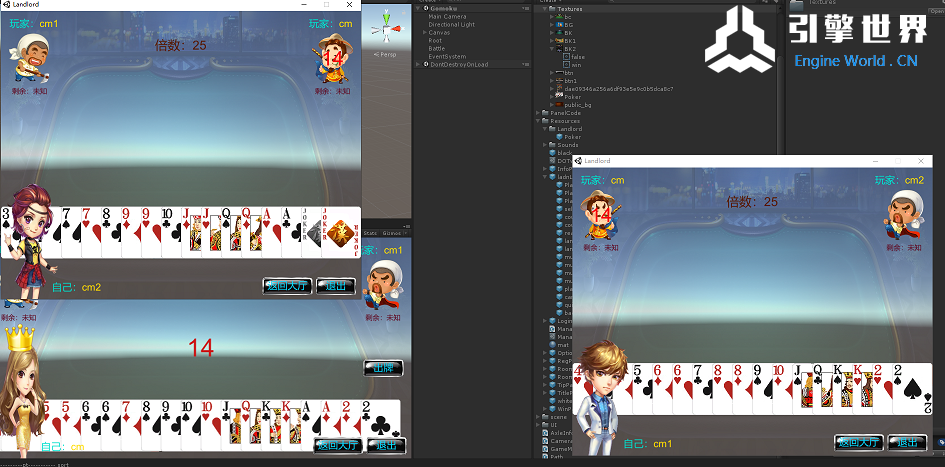
Task: Click the BG texture icon
Action: 560,25
